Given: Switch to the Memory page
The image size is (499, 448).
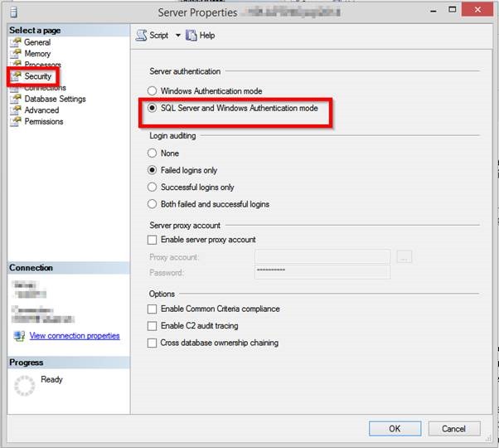Looking at the screenshot, I should click(x=37, y=53).
